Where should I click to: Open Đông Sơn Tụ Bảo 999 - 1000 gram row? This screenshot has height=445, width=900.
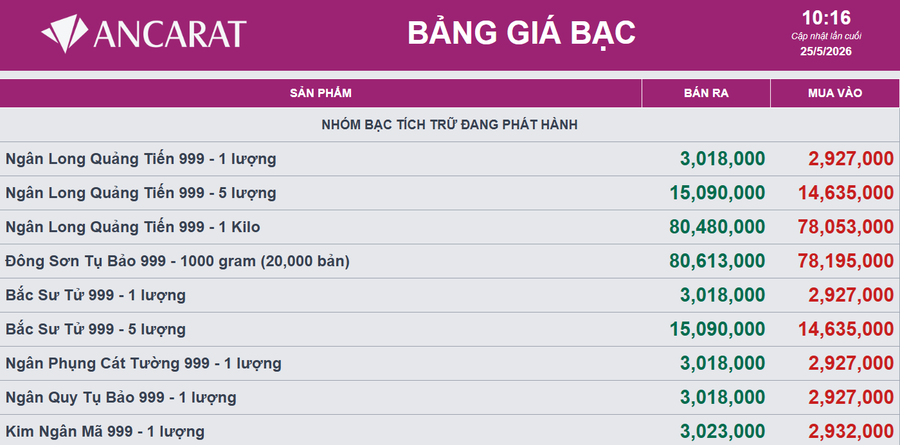[x=449, y=261]
